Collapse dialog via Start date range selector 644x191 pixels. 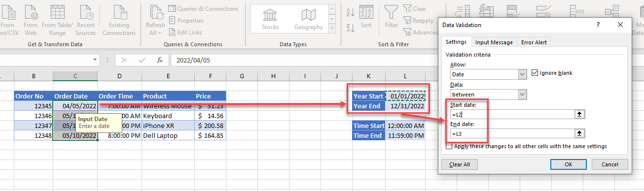[580, 114]
